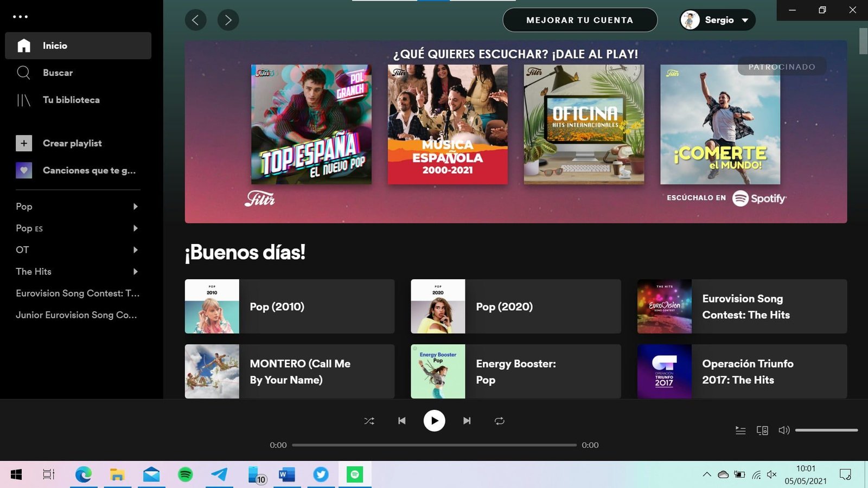Launch Microsoft Edge from taskbar

coord(83,475)
